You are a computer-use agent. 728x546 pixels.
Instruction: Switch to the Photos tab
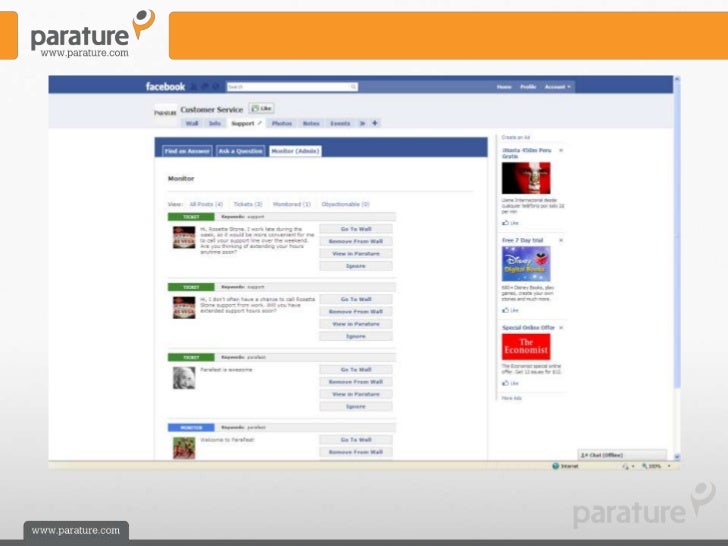(282, 124)
